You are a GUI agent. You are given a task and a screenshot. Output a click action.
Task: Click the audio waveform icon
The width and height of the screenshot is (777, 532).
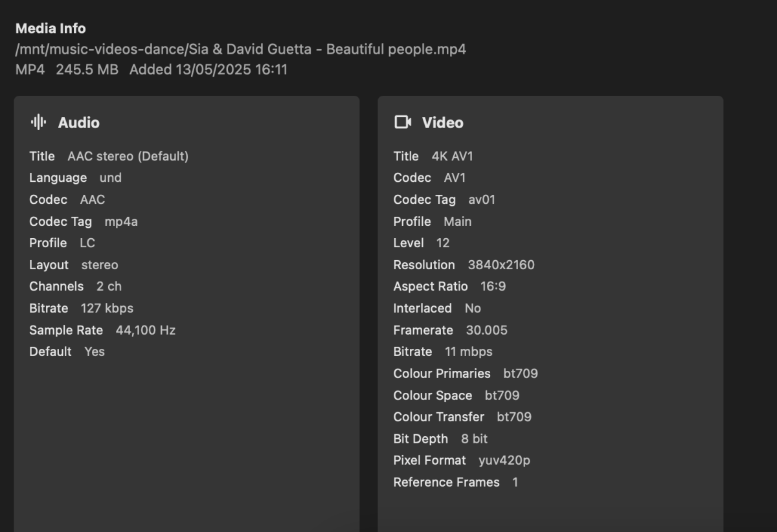(39, 122)
